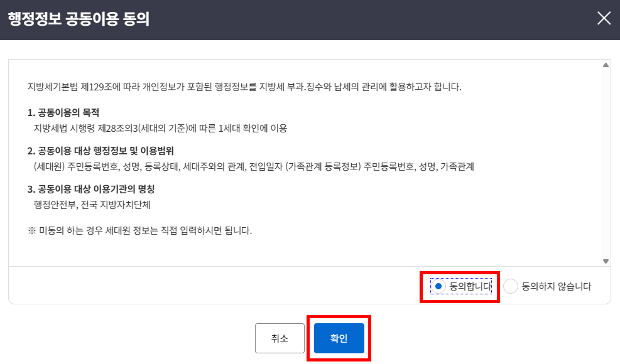This screenshot has width=620, height=364.
Task: Click the 동의합니다 label text
Action: (x=470, y=286)
